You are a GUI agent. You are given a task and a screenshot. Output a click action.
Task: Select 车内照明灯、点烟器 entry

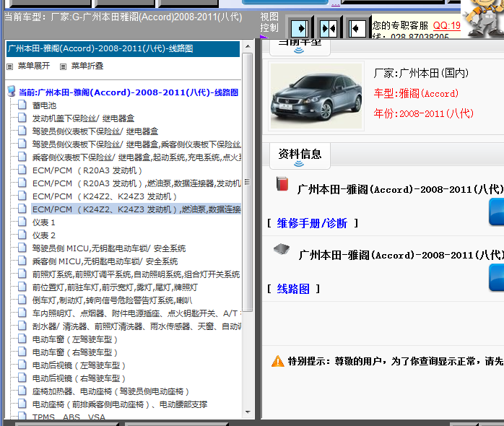pos(136,313)
